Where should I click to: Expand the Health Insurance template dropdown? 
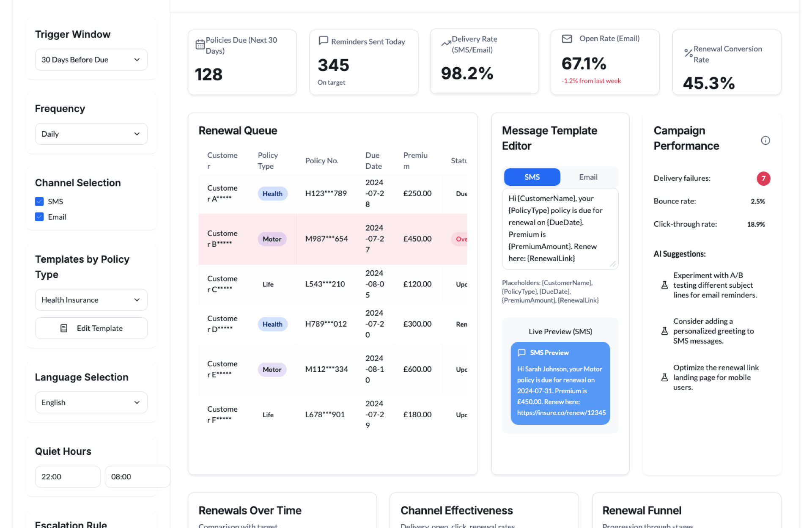[91, 300]
